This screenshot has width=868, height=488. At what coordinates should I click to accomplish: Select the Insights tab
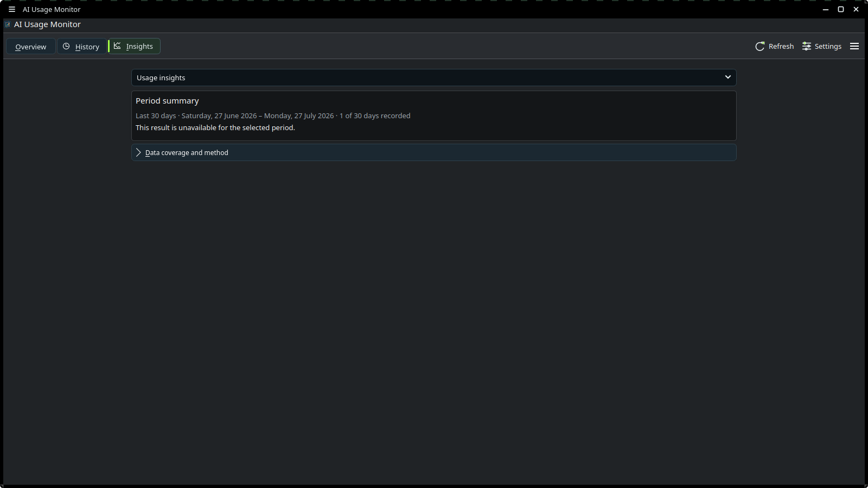(x=135, y=47)
